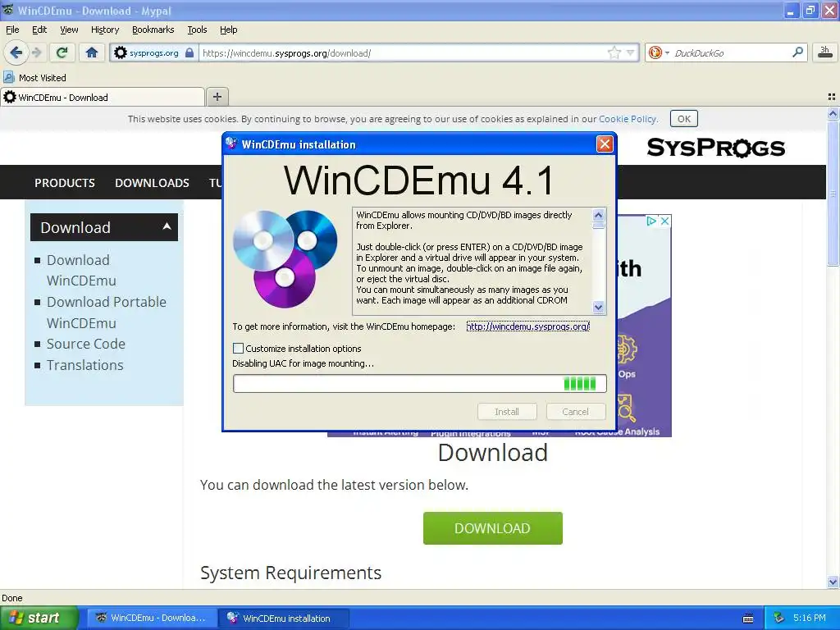The height and width of the screenshot is (630, 840).
Task: Click the search magnifier icon
Action: [x=797, y=52]
